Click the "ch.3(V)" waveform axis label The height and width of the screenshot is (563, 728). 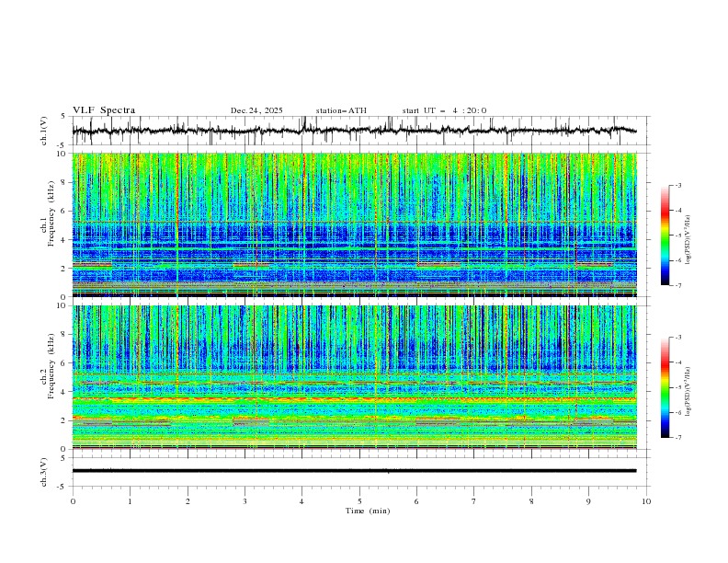[43, 472]
